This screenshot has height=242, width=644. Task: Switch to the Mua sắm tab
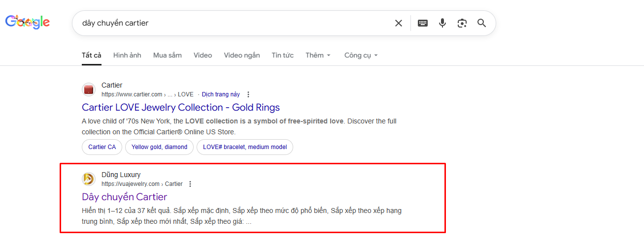coord(168,55)
